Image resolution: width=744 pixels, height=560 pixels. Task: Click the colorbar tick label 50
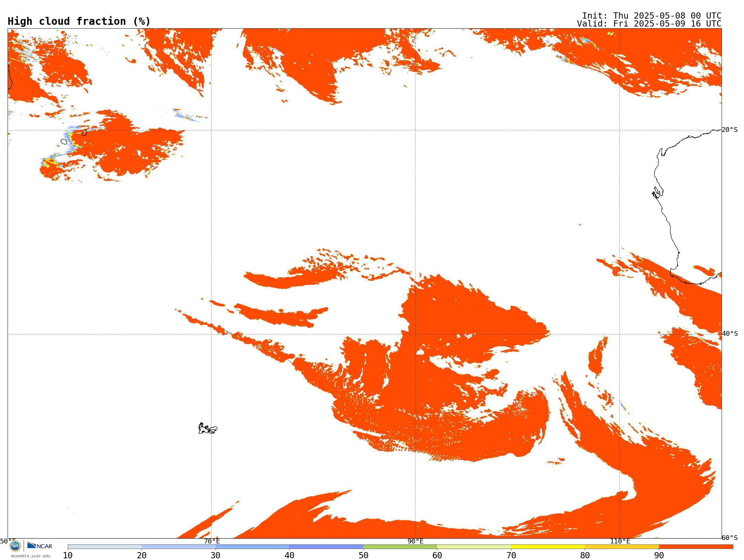point(363,556)
